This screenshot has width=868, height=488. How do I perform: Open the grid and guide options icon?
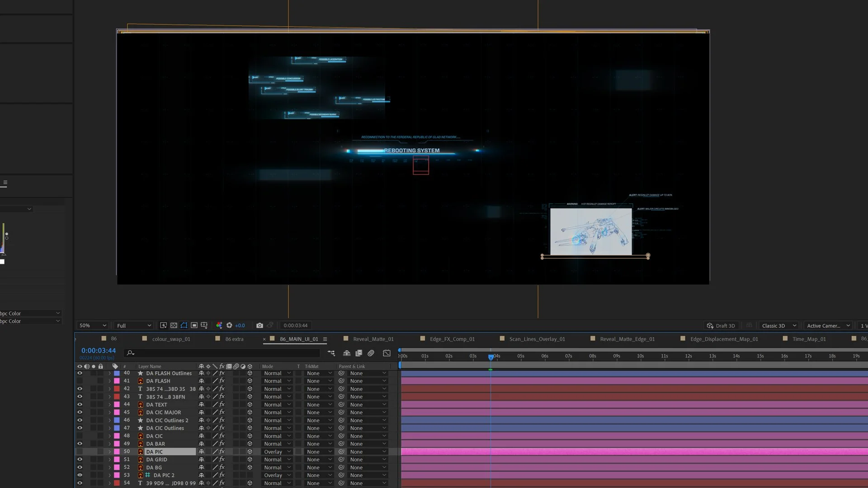204,325
